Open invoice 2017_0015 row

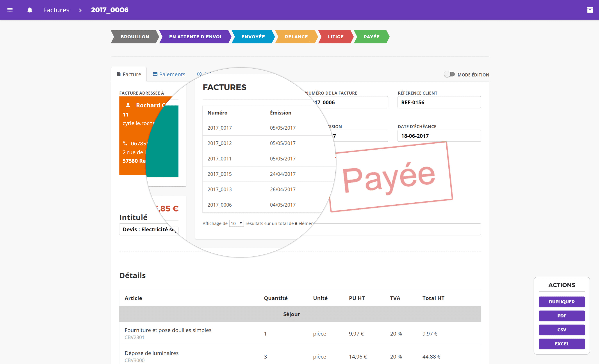[269, 174]
